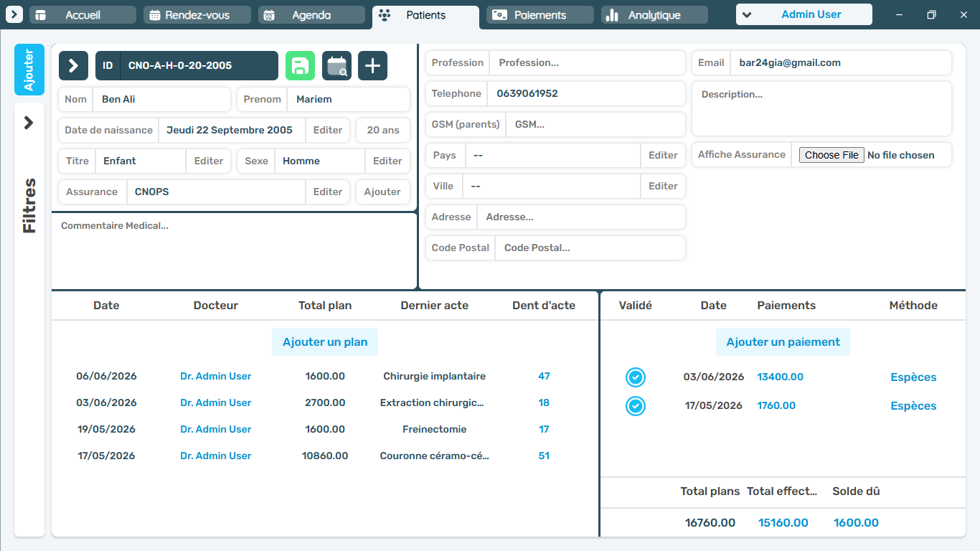Go to the Accueil tab
This screenshot has width=980, height=551.
(x=83, y=15)
